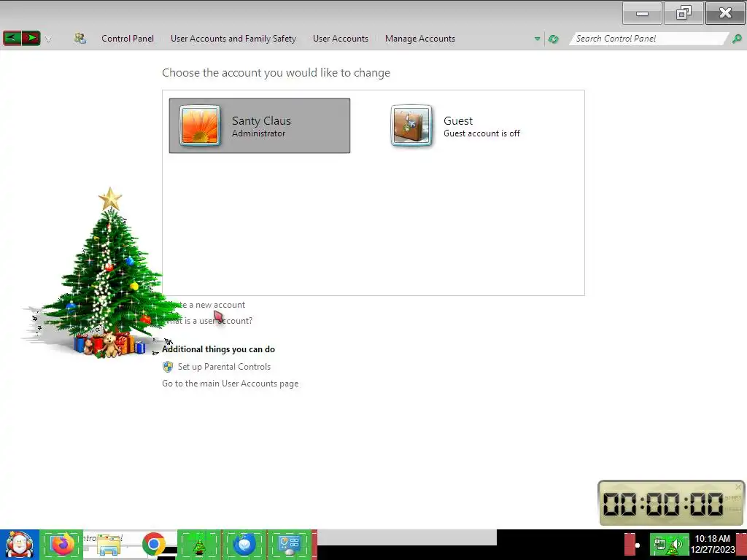Click the Guest suitcase picture
The height and width of the screenshot is (560, 747).
tap(411, 125)
